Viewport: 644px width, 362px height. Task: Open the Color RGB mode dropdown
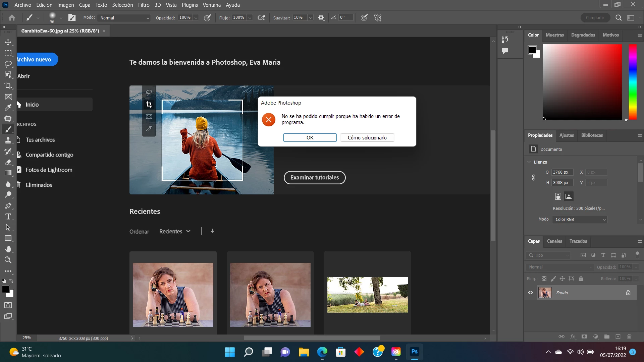(x=580, y=220)
